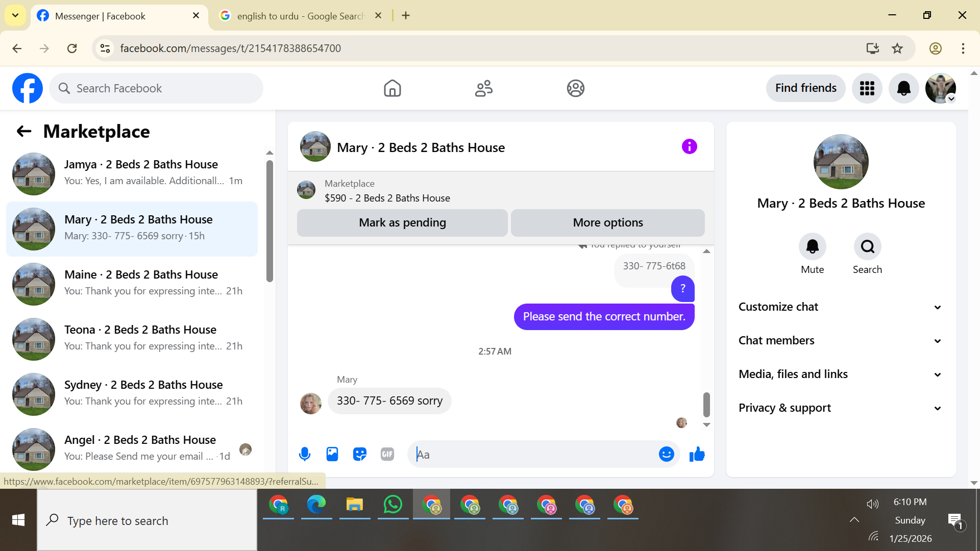
Task: Click the Windows taskbar search box
Action: coord(147,520)
